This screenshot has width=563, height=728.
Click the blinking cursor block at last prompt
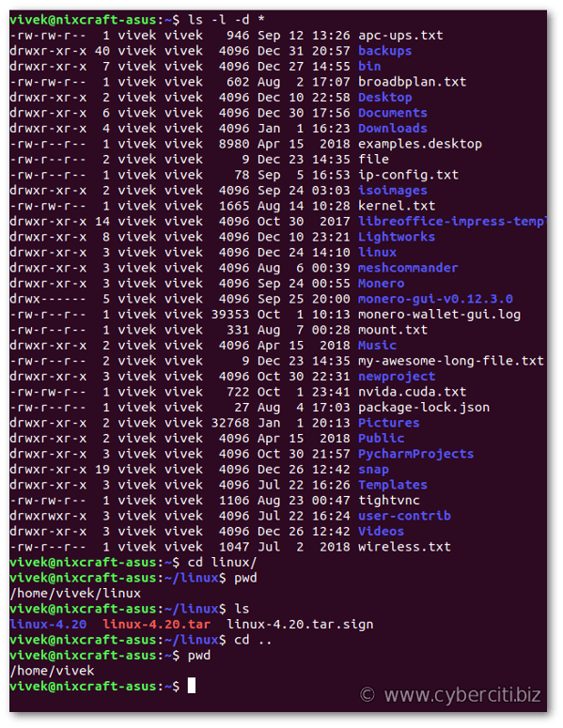192,687
